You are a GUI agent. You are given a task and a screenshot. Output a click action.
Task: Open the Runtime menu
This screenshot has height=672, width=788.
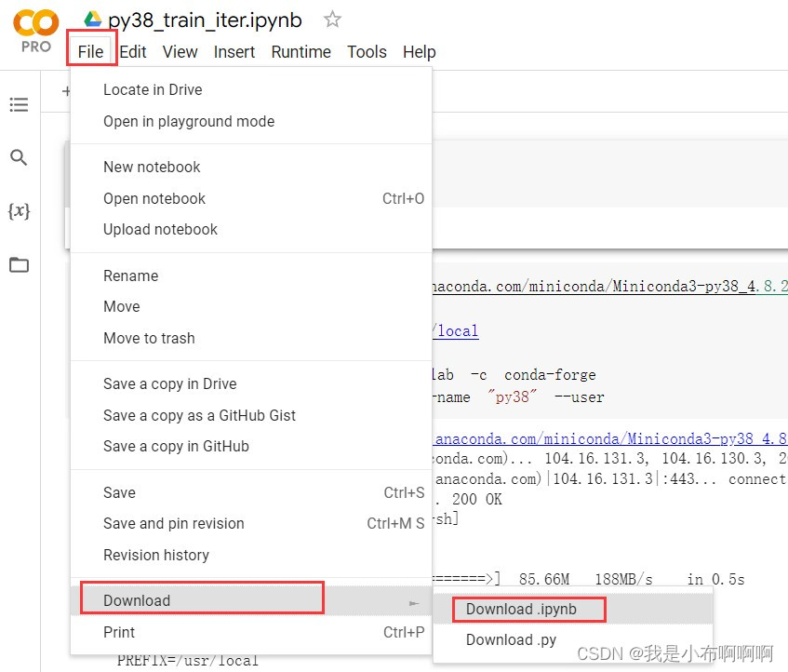tap(301, 52)
